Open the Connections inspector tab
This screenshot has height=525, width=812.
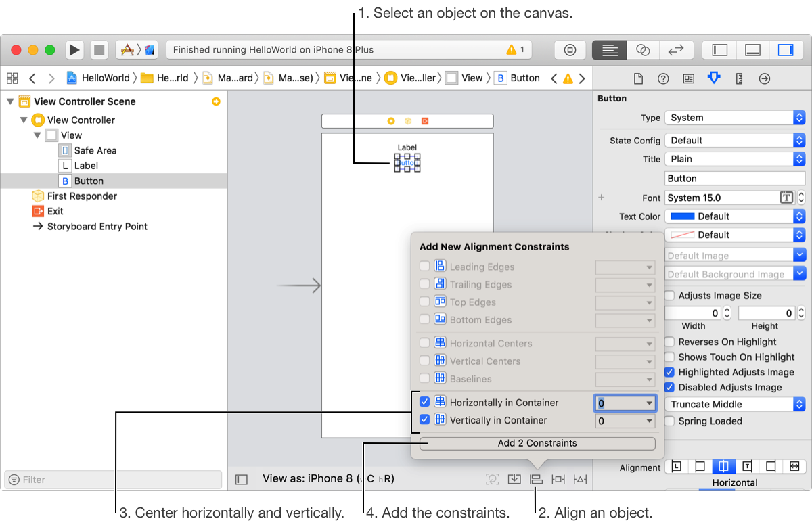(765, 78)
